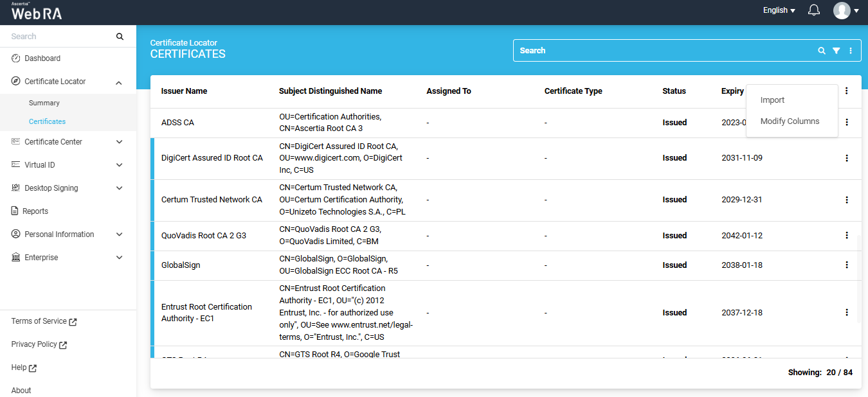The image size is (868, 397).
Task: Choose Modify Columns menu option
Action: pyautogui.click(x=790, y=121)
